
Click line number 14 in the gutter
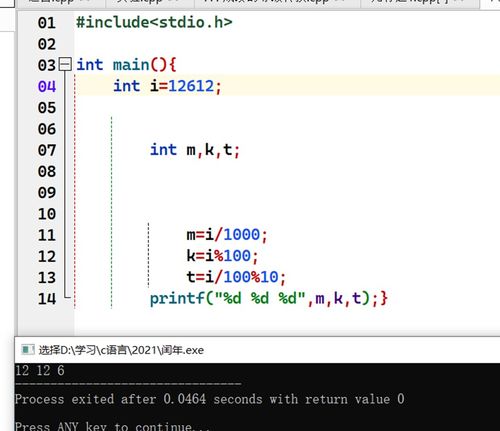[x=47, y=299]
